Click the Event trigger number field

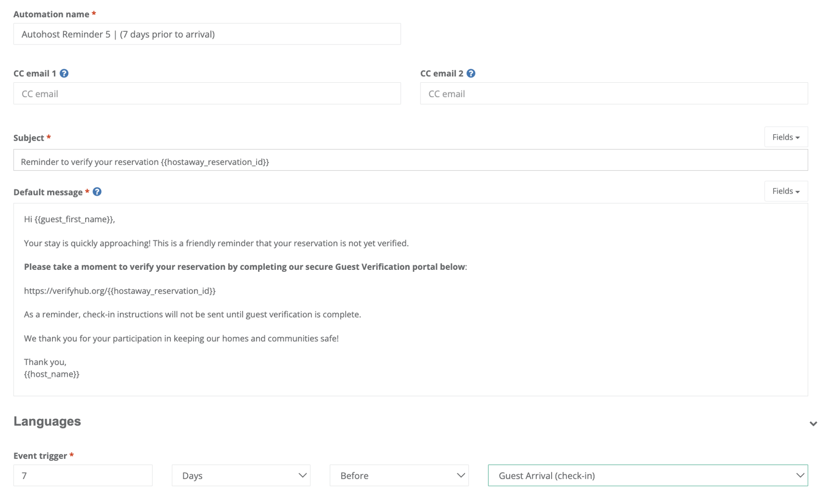pyautogui.click(x=83, y=475)
